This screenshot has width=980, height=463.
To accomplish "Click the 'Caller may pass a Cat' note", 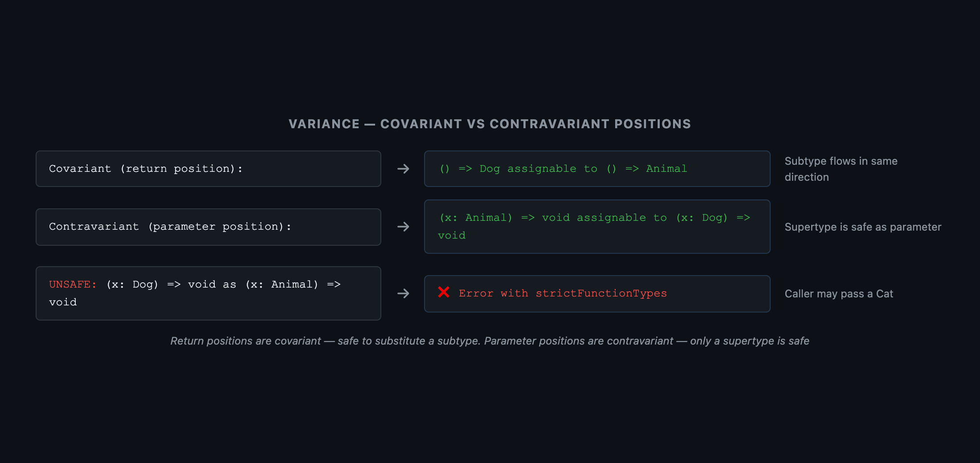I will [x=839, y=293].
